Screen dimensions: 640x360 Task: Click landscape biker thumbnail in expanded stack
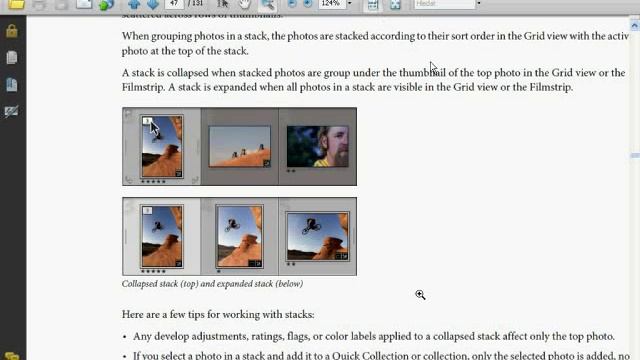(x=318, y=236)
